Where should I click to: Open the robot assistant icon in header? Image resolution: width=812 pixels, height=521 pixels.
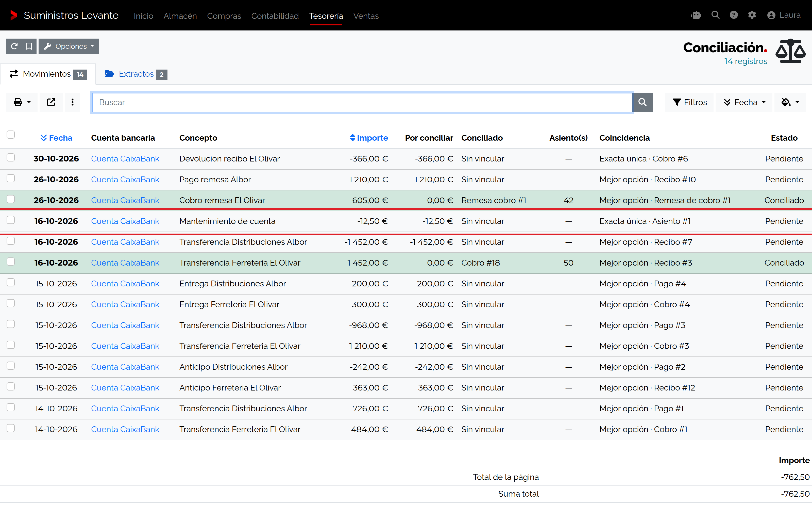point(696,15)
